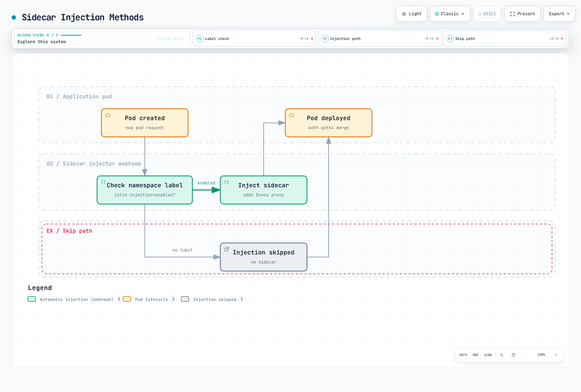This screenshot has width=581, height=392.
Task: Select the Inject sidecar node
Action: (x=264, y=190)
